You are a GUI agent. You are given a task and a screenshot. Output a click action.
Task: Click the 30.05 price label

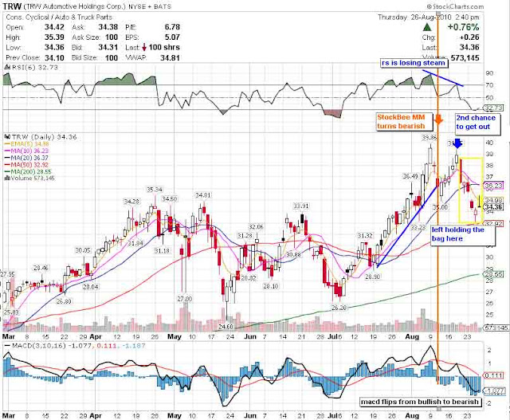[83, 250]
